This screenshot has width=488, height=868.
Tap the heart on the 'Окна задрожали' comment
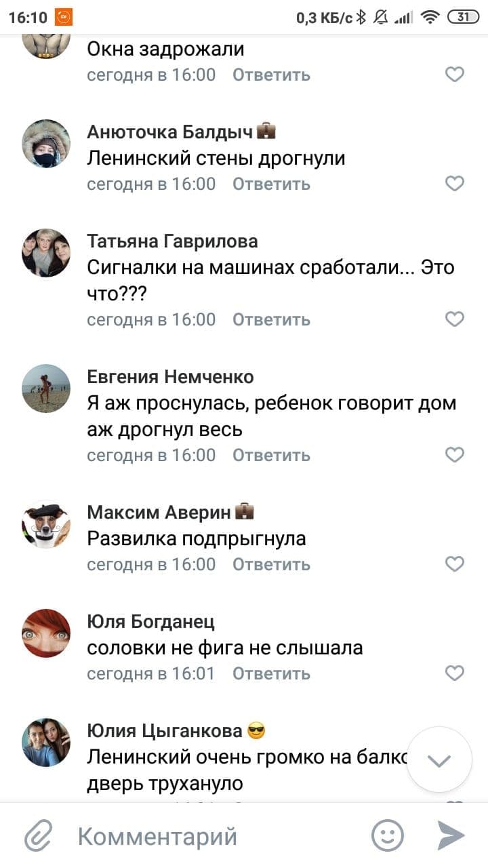pos(454,75)
